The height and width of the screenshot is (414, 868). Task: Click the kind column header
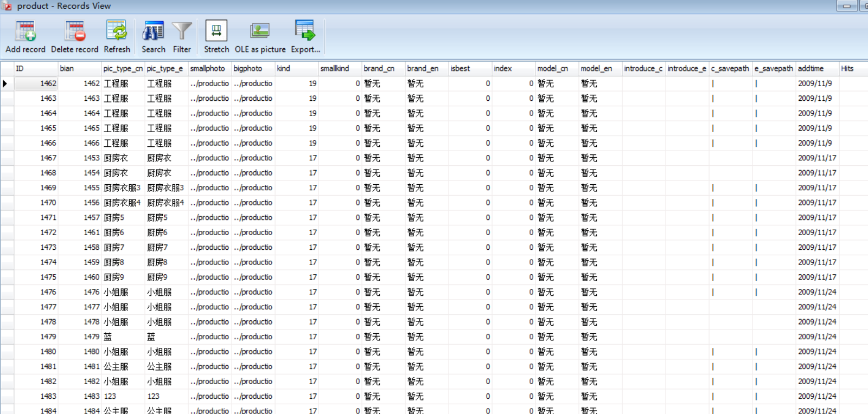[297, 68]
